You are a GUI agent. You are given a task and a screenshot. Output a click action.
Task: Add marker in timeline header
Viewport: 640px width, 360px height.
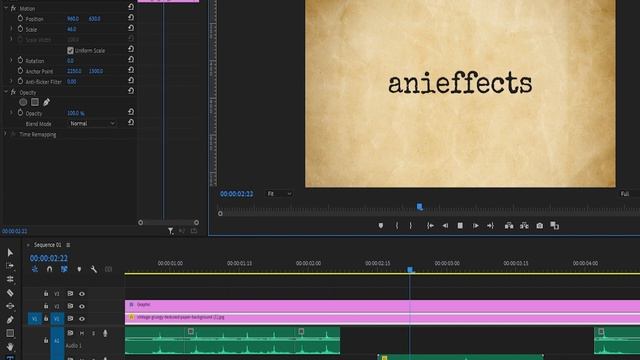79,269
